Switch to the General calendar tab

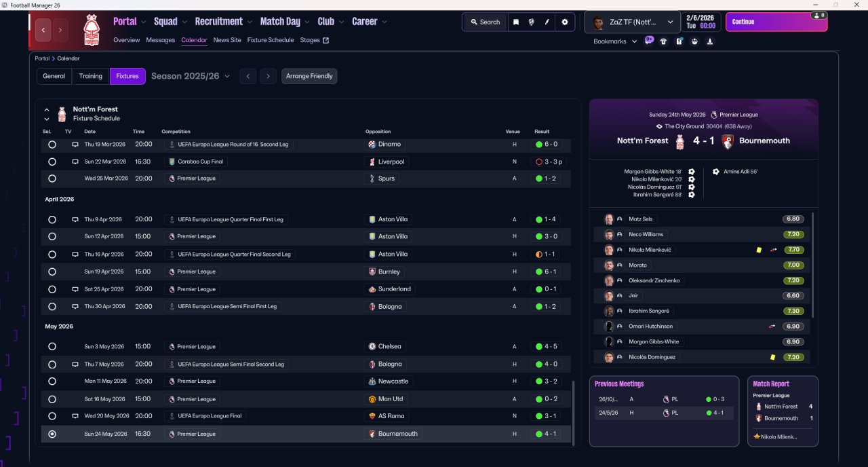(54, 76)
